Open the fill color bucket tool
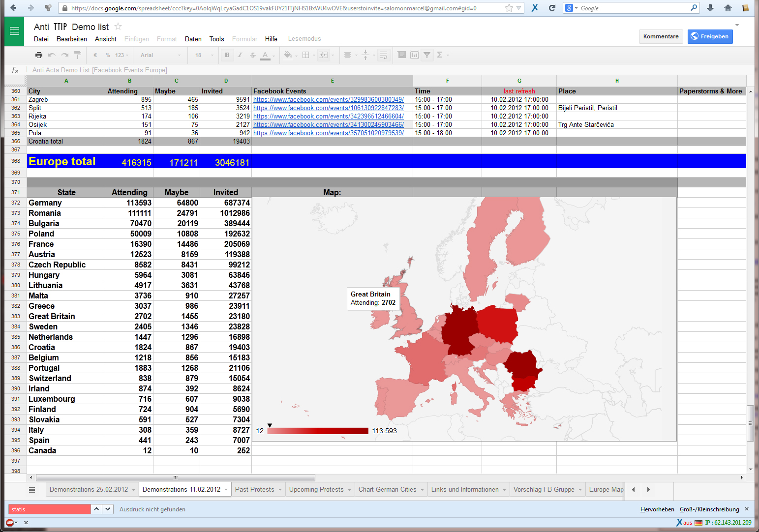The height and width of the screenshot is (532, 759). pyautogui.click(x=288, y=55)
